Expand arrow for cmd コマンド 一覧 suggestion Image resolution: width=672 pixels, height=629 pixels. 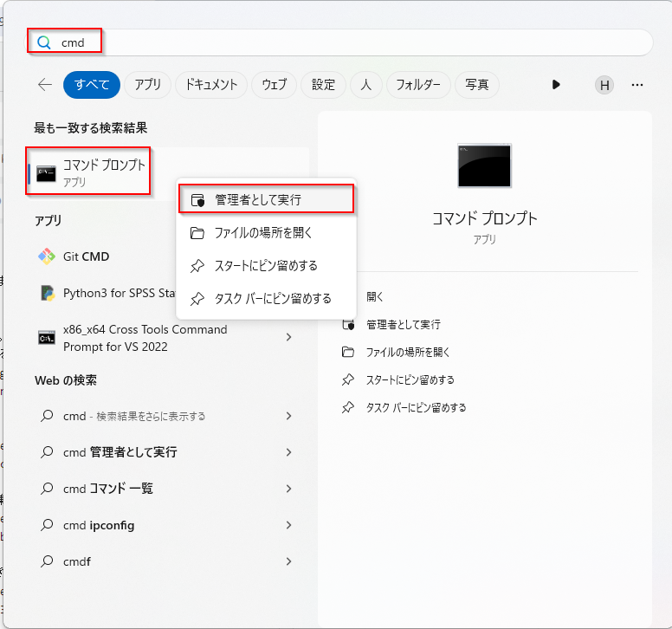pyautogui.click(x=289, y=489)
